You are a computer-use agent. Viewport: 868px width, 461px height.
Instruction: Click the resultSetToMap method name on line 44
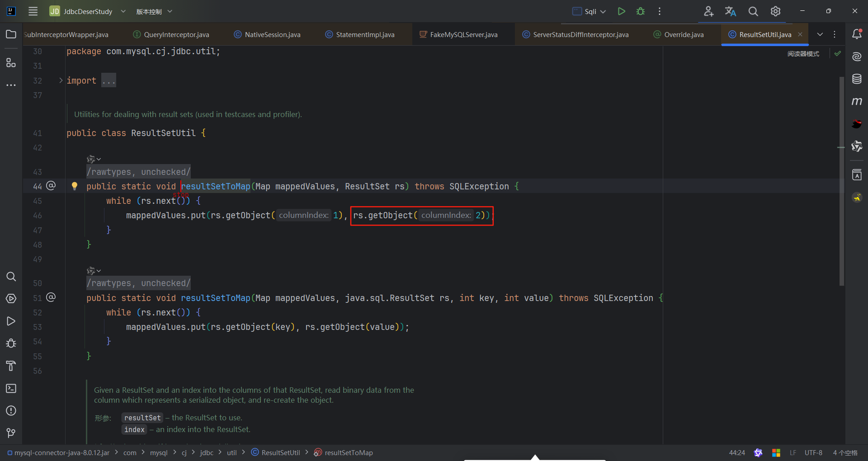click(216, 186)
